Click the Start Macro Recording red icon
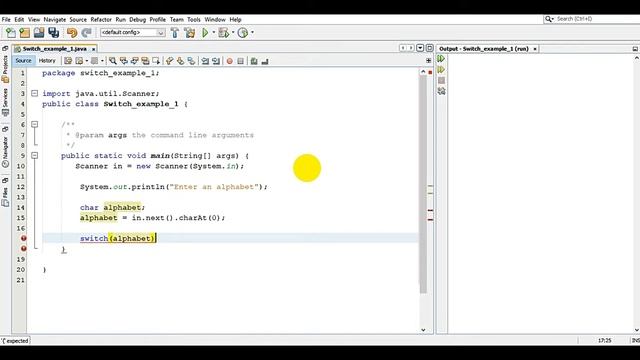 tap(229, 61)
